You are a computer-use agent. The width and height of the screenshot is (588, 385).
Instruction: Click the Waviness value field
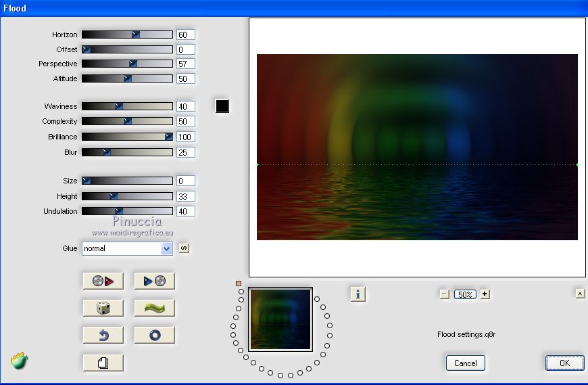pyautogui.click(x=186, y=106)
